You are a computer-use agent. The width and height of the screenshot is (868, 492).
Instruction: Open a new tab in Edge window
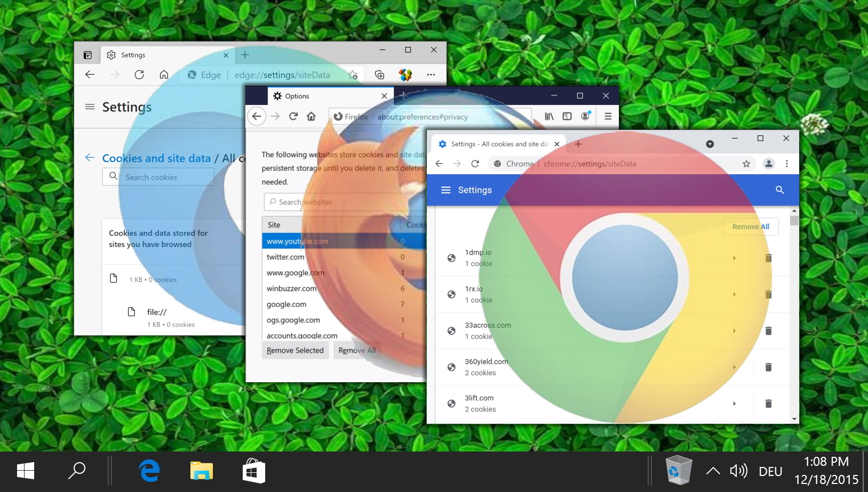click(x=245, y=55)
